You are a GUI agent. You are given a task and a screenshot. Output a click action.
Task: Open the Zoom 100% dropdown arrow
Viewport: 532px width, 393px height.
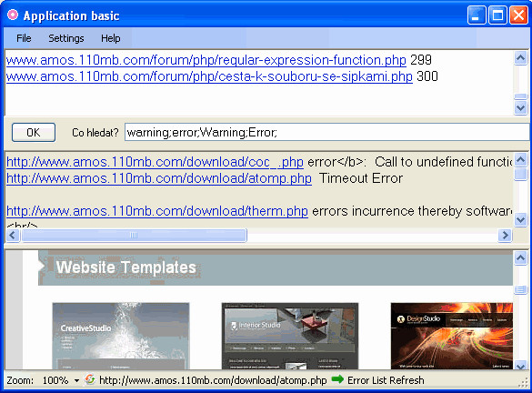pos(76,380)
